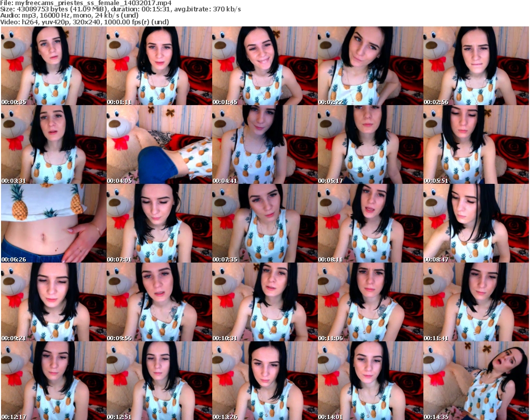This screenshot has height=420, width=530.
Task: Click the frame stamped 00:02:22
Action: click(x=371, y=66)
